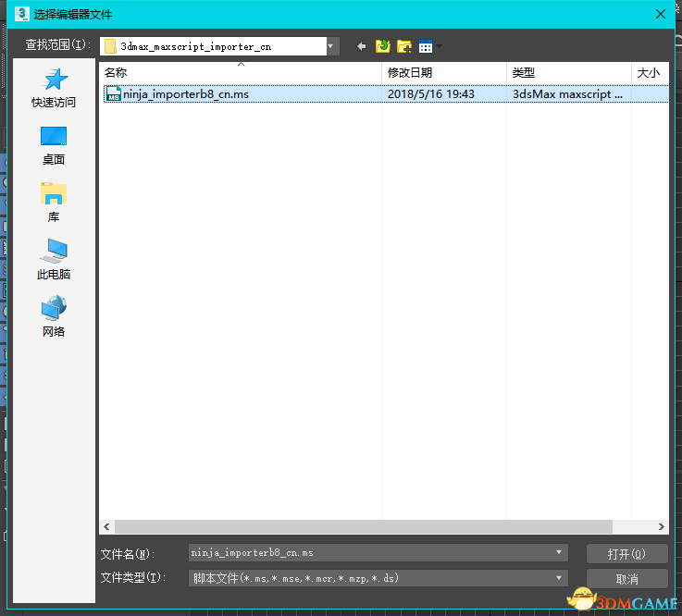Screen dimensions: 682x616
Task: Sort files by Type (类型) column
Action: [567, 72]
